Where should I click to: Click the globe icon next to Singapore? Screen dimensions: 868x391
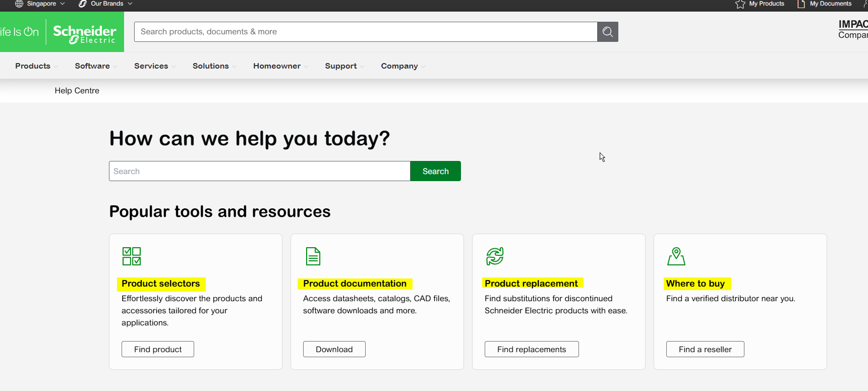[19, 4]
